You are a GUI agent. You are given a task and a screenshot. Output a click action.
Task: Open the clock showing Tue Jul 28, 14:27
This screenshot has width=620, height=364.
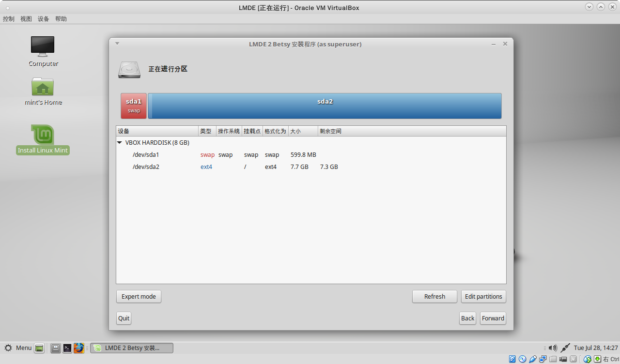point(596,348)
